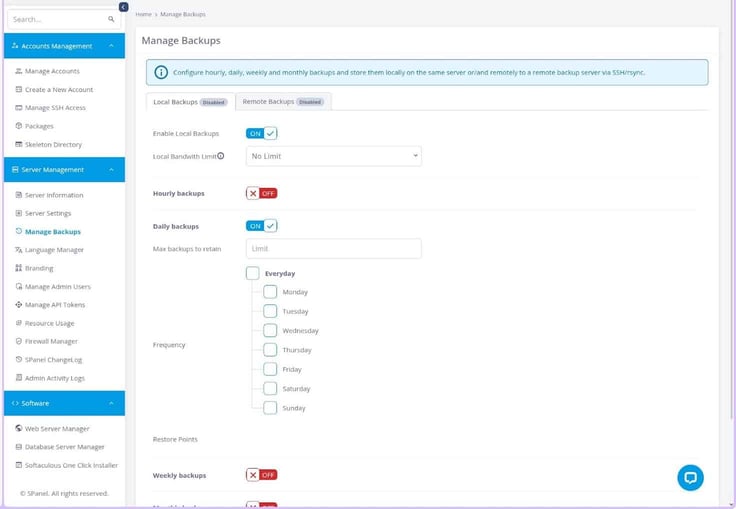Image resolution: width=736 pixels, height=509 pixels.
Task: Go to Home in the breadcrumb
Action: pos(144,14)
